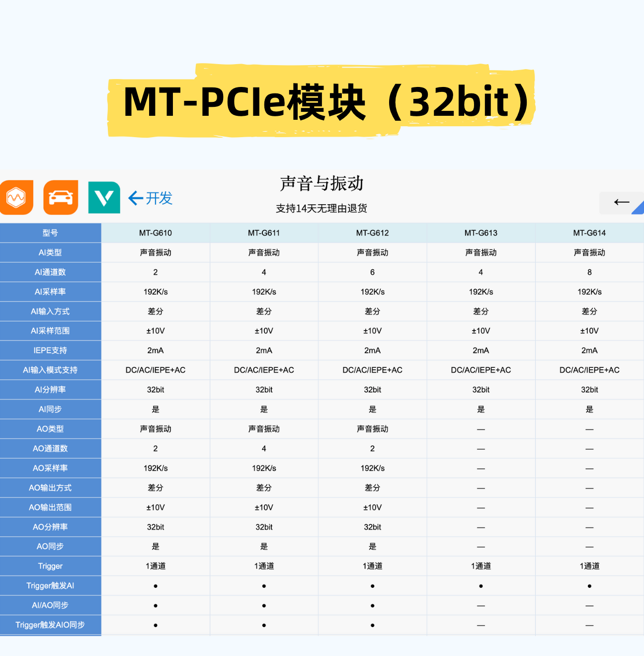Select MT-G610 AI输入模式支持 DC/AC/IEPE+AC cell
Image resolution: width=644 pixels, height=656 pixels.
tap(156, 370)
